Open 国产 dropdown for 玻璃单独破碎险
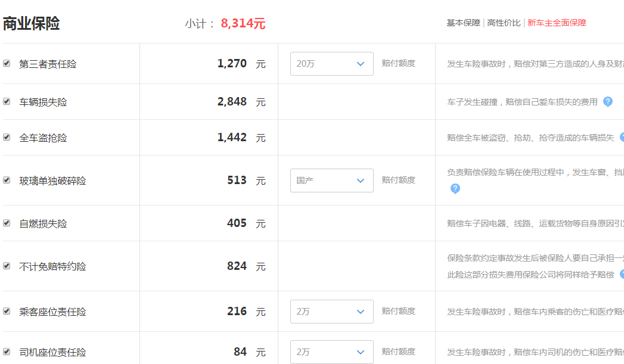The width and height of the screenshot is (624, 364). click(332, 181)
